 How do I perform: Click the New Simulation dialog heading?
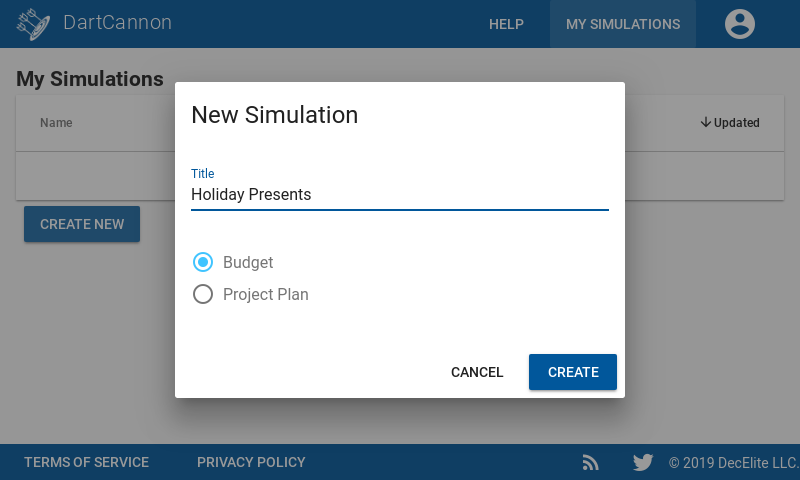274,115
